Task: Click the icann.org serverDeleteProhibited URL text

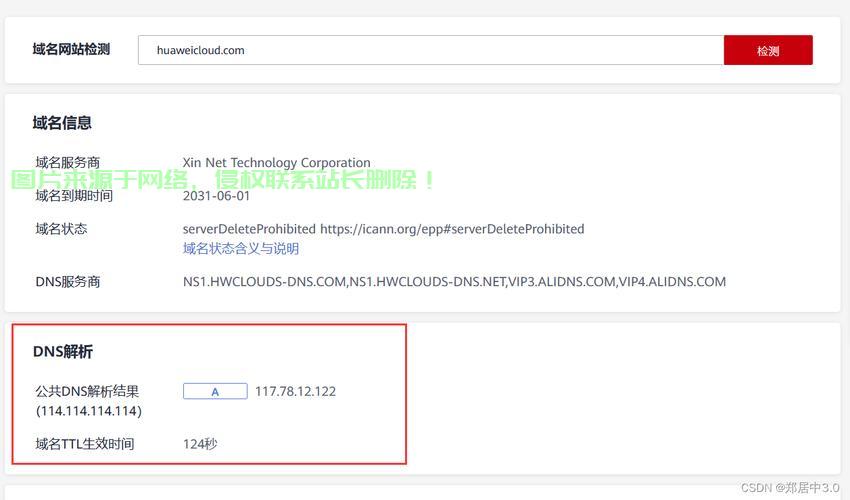Action: tap(452, 229)
